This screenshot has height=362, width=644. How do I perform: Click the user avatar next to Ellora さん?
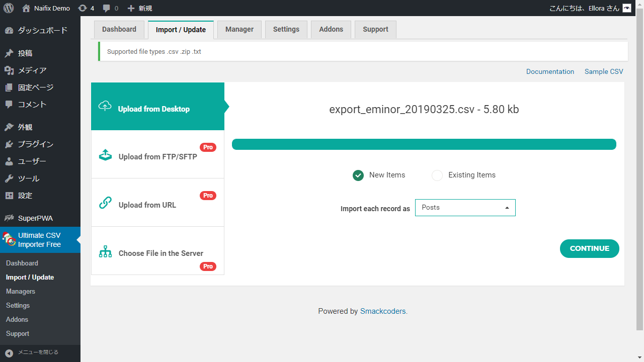(x=627, y=8)
